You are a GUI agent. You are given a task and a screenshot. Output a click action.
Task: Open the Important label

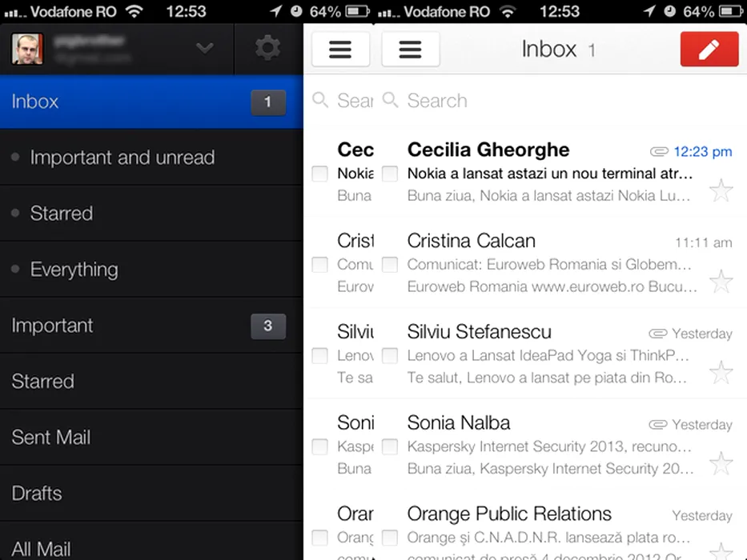coord(151,326)
